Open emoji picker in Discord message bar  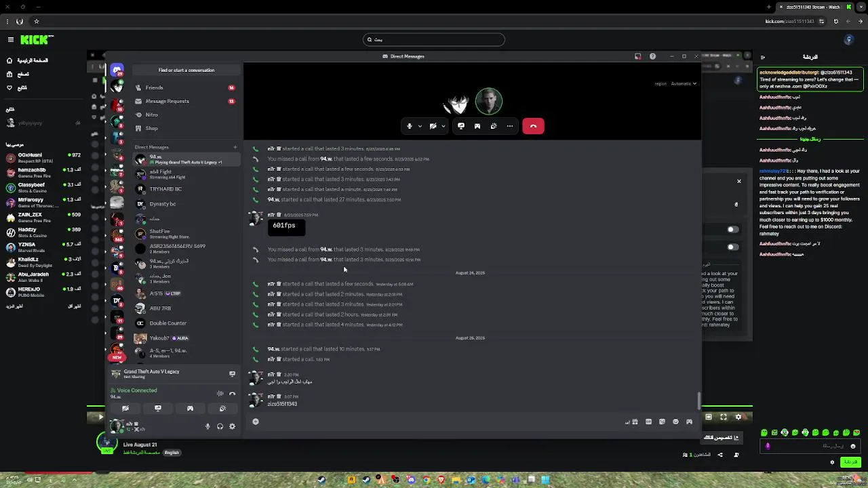pos(675,422)
